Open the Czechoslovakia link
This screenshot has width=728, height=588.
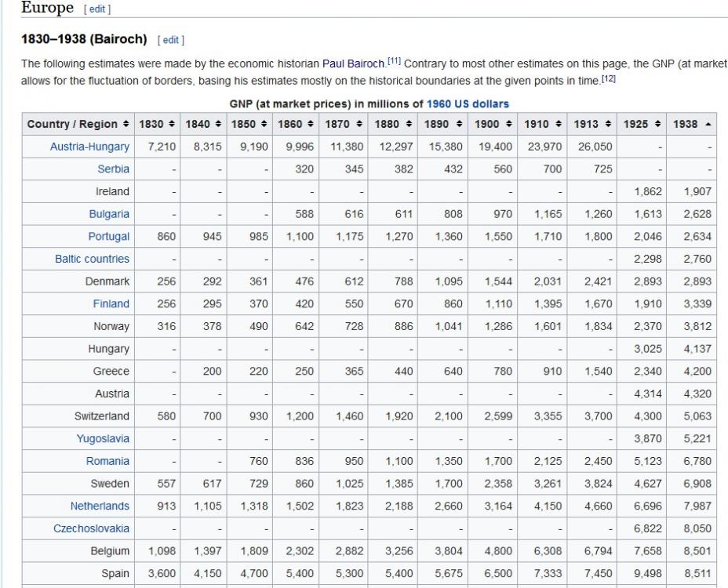click(92, 528)
